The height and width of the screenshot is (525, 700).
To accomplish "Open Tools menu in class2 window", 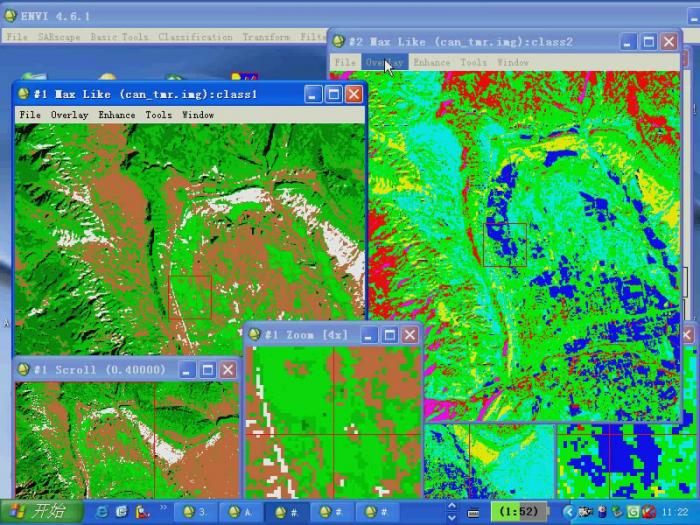I will point(473,62).
